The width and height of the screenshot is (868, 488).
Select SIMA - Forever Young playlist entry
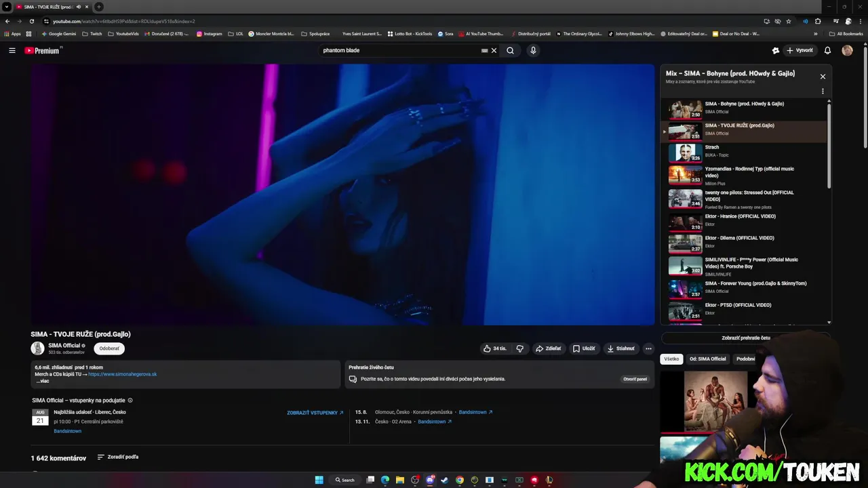click(744, 288)
